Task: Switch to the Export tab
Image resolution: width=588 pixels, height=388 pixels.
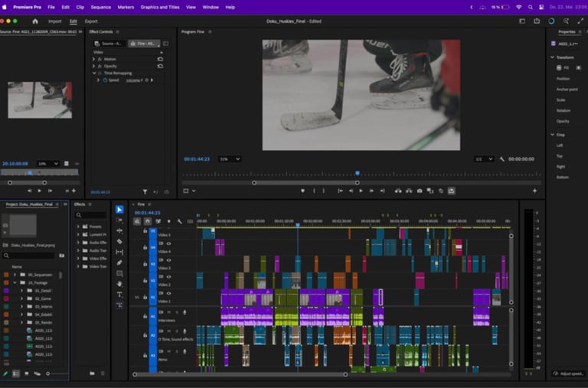Action: 91,21
